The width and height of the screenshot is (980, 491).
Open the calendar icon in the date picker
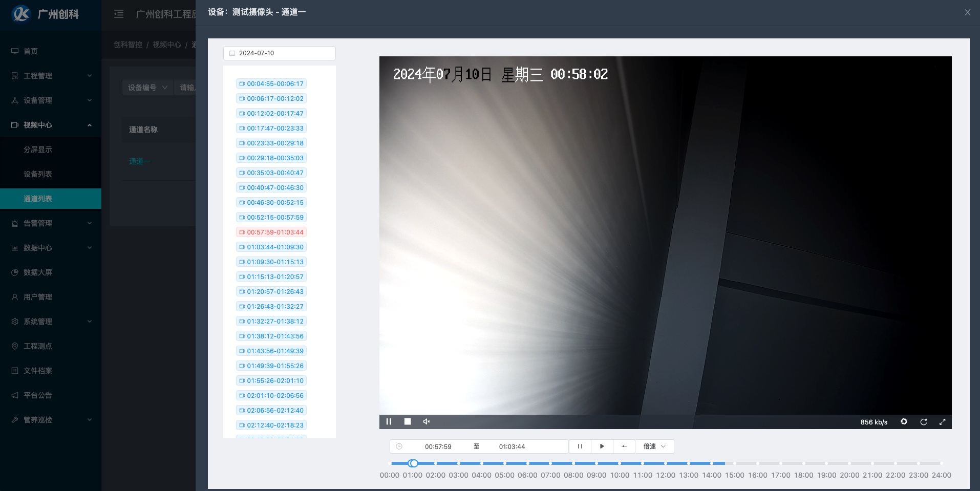tap(233, 53)
